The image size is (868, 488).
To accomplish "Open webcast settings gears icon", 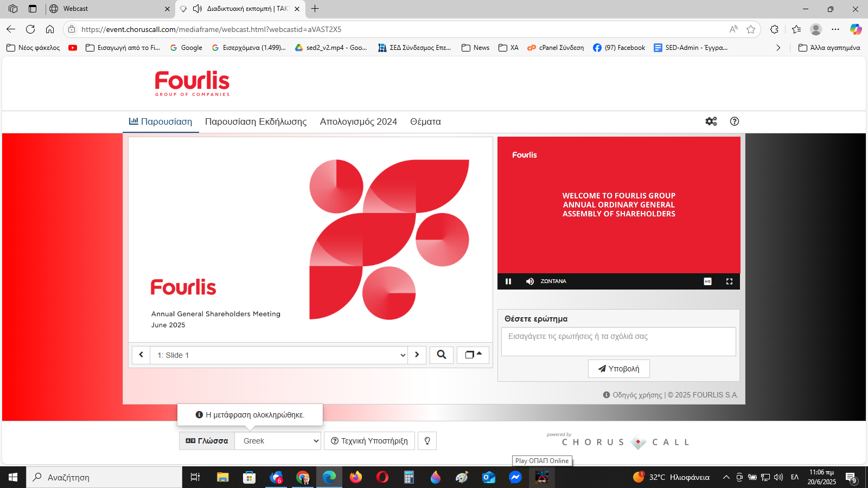I will [711, 121].
